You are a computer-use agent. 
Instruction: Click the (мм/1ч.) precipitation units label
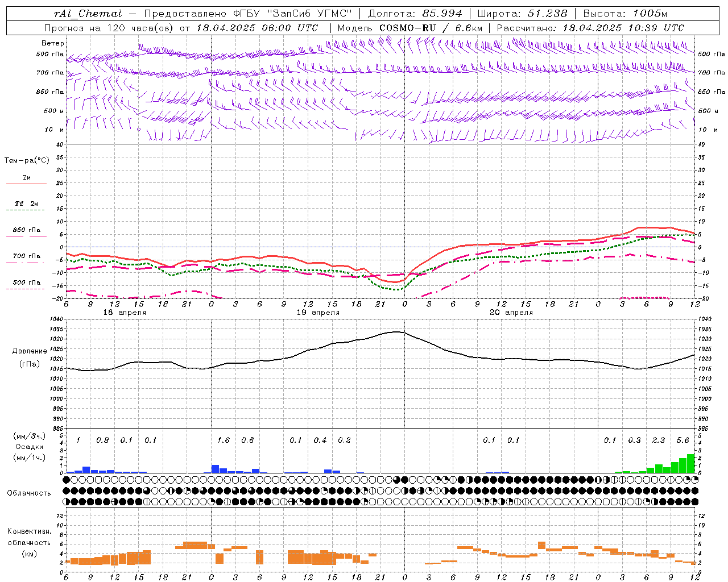click(x=30, y=458)
